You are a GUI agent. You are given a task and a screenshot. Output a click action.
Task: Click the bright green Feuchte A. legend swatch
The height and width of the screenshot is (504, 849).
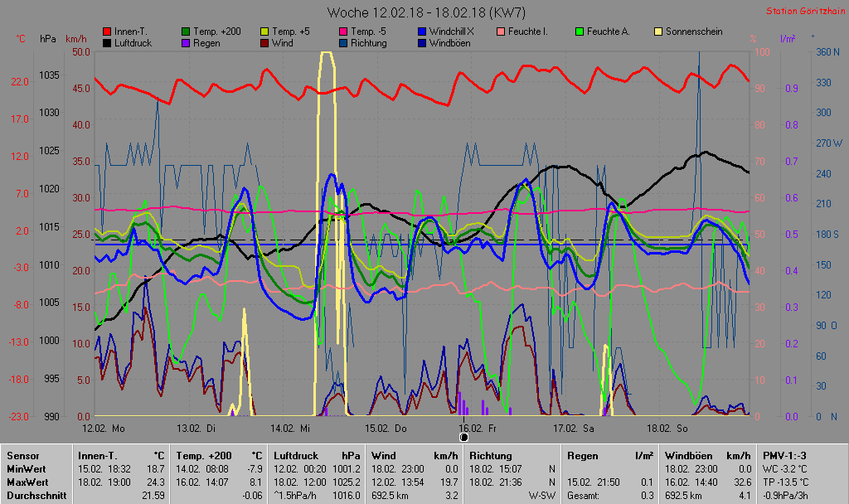click(580, 31)
